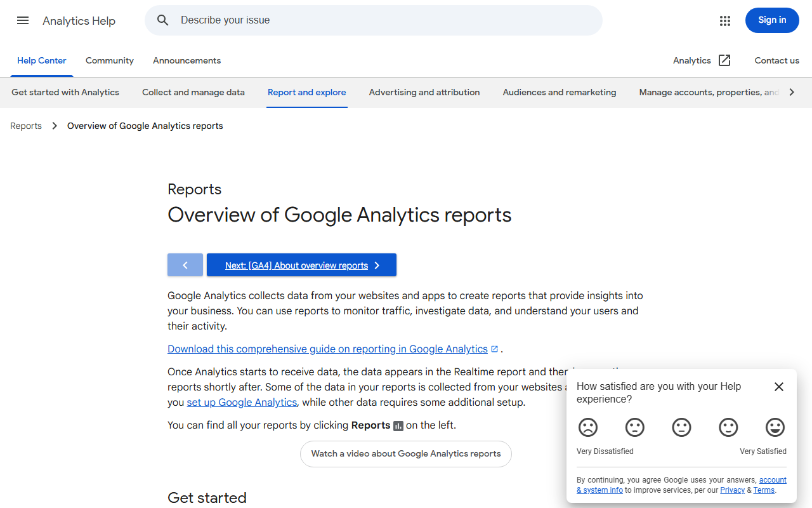Image resolution: width=812 pixels, height=508 pixels.
Task: Expand more categories with right chevron
Action: click(x=792, y=92)
